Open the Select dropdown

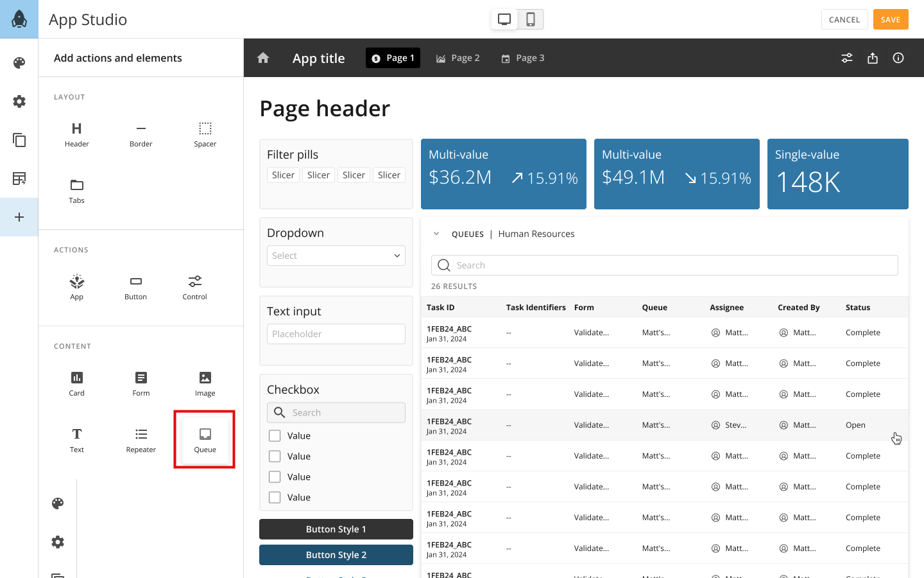tap(336, 256)
